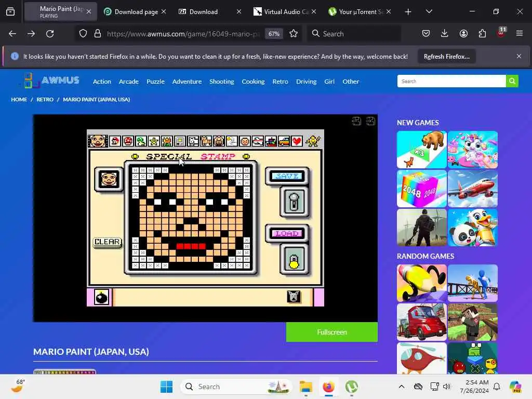Select the green Yoshi stamp
The height and width of the screenshot is (399, 532).
pyautogui.click(x=141, y=141)
